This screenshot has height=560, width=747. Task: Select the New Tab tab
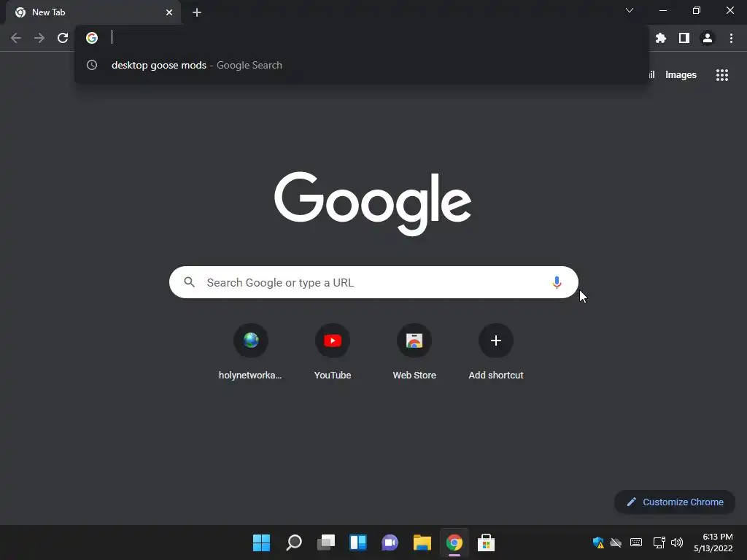coord(93,12)
